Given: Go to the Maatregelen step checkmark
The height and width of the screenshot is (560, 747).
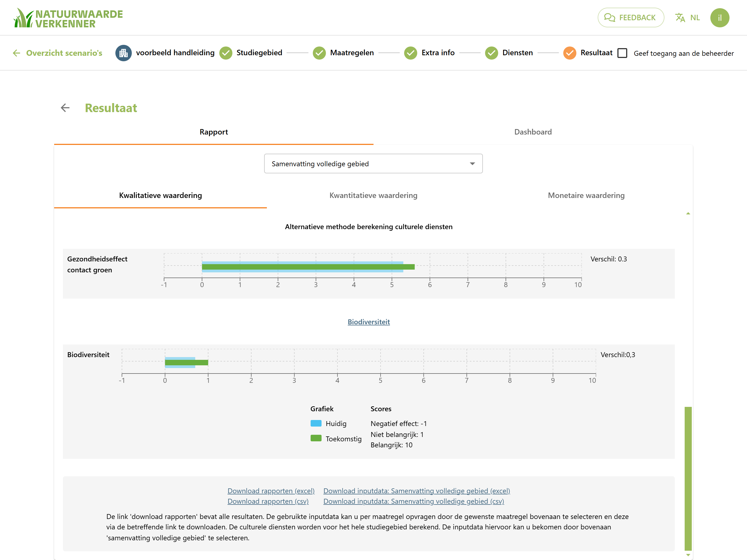Looking at the screenshot, I should 319,53.
